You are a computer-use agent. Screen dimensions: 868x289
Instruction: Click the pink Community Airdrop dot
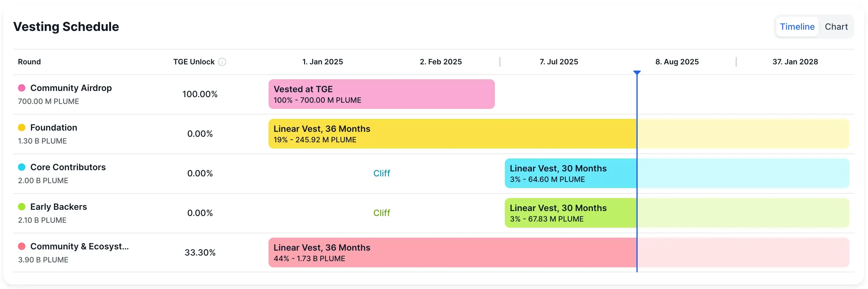coord(22,88)
